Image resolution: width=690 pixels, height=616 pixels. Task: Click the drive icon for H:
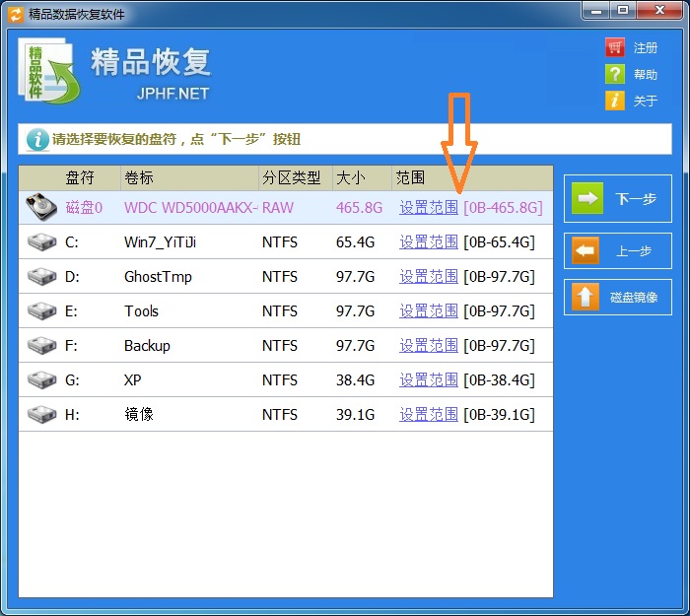[41, 415]
